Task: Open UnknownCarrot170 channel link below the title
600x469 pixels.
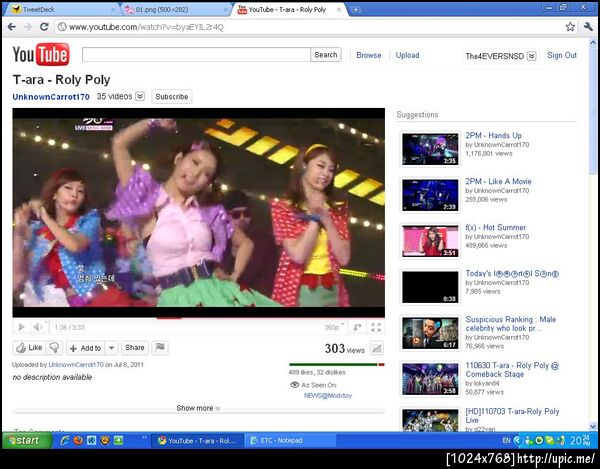Action: (51, 97)
